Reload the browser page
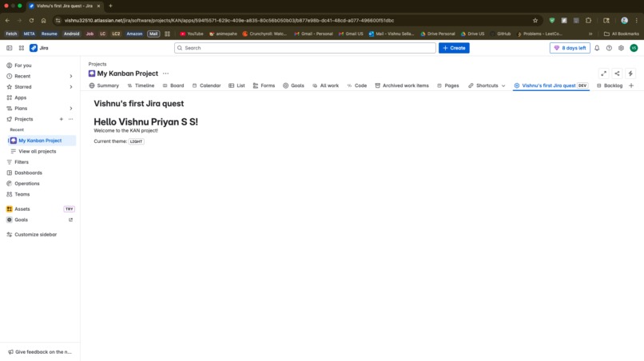 [31, 21]
